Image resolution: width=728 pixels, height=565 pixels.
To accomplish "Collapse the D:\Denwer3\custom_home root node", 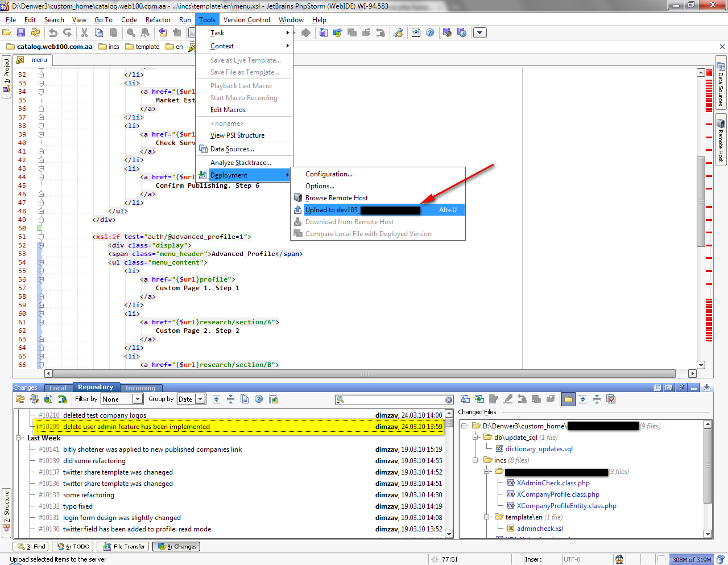I will [x=464, y=426].
